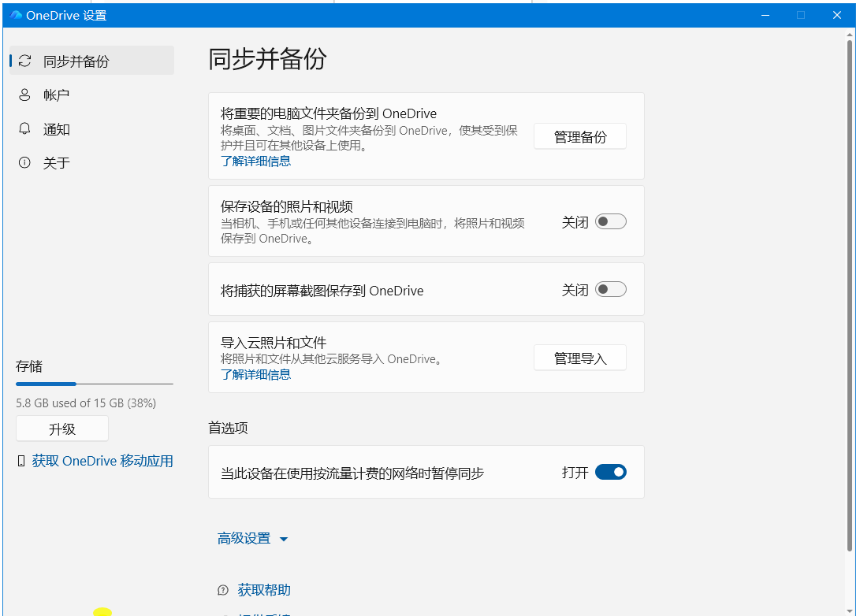Image resolution: width=860 pixels, height=616 pixels.
Task: Open the 获取 OneDrive 移动应用 link
Action: [x=102, y=461]
